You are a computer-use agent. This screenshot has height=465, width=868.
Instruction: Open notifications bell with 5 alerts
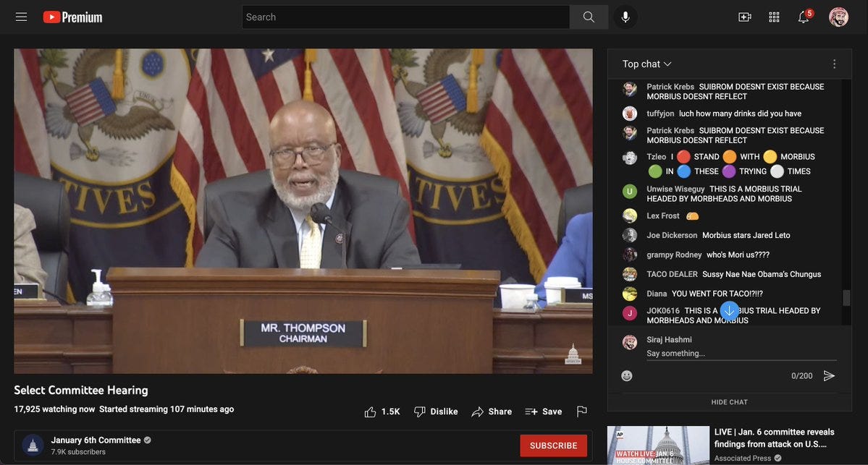pos(804,17)
